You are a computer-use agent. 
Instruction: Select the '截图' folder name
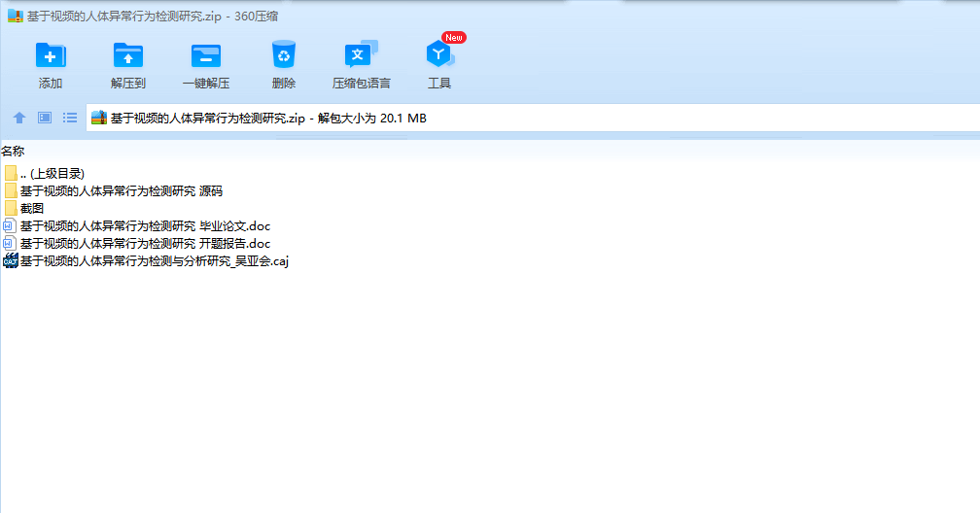pyautogui.click(x=32, y=209)
